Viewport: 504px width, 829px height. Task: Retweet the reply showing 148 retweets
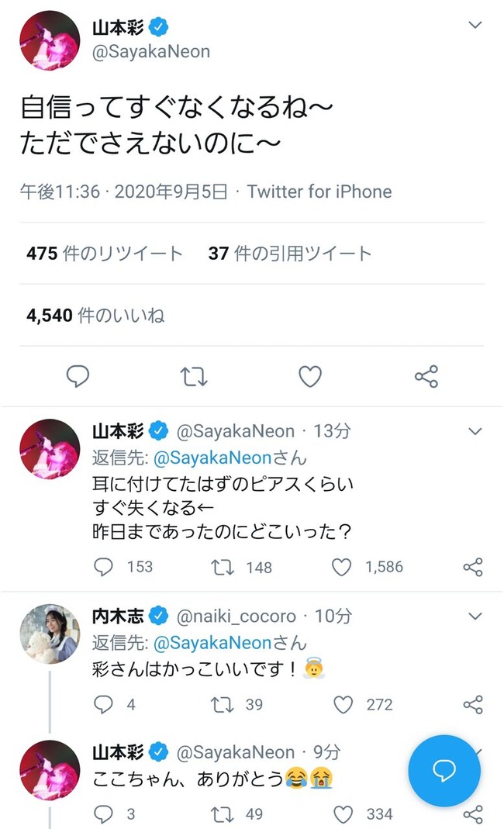(x=222, y=568)
